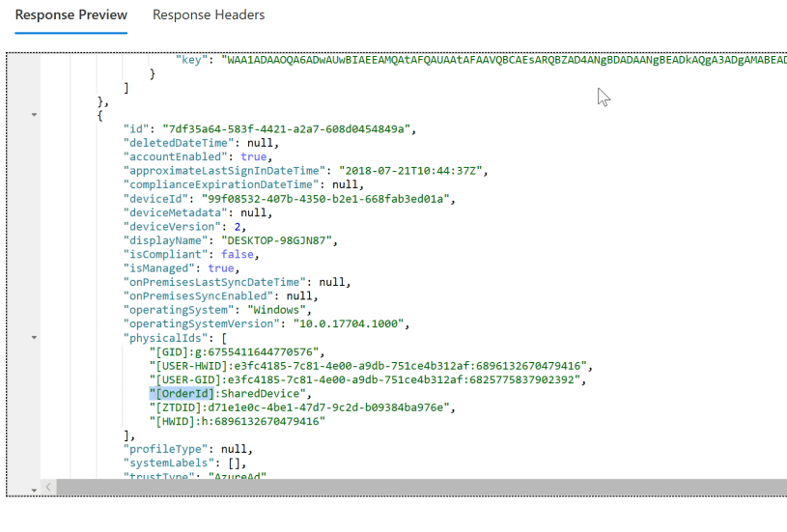Select the Response Preview tab

(70, 15)
